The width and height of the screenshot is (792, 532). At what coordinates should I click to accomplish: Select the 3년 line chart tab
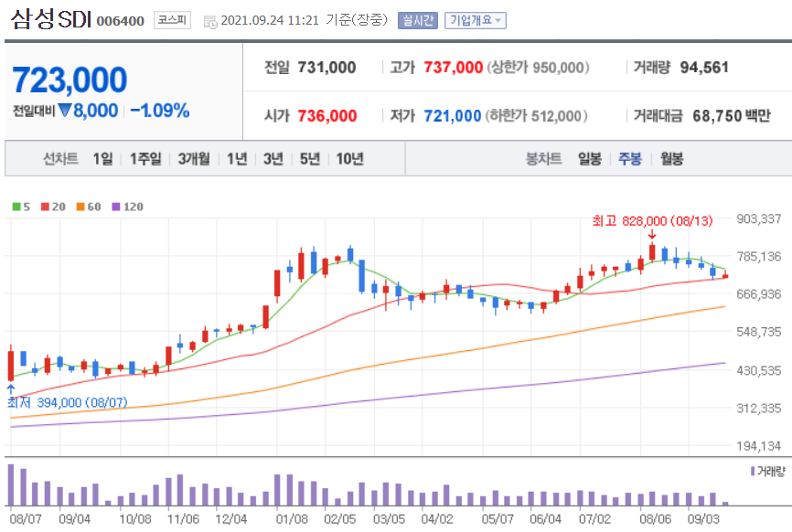tap(273, 159)
